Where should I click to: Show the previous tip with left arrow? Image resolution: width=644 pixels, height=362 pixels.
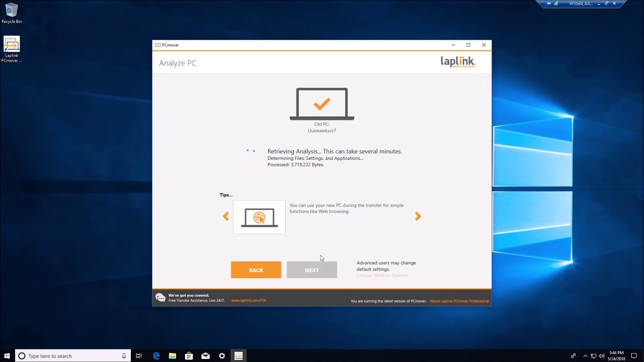(x=226, y=216)
